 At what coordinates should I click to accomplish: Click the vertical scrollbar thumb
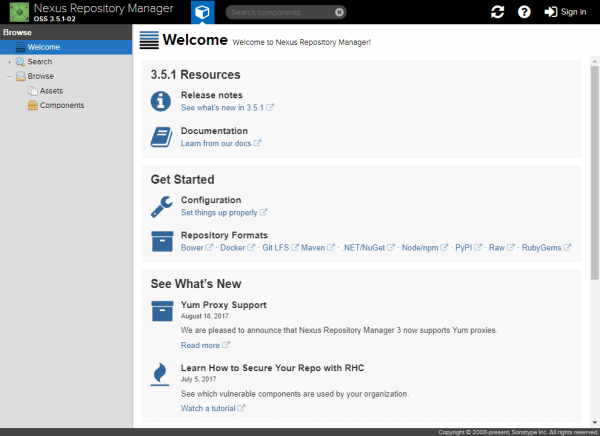pos(594,172)
